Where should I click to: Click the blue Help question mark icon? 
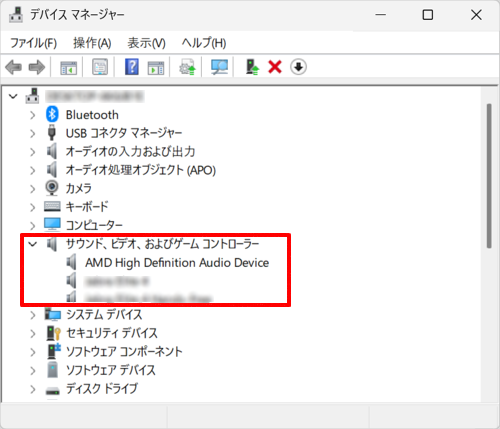tap(132, 67)
